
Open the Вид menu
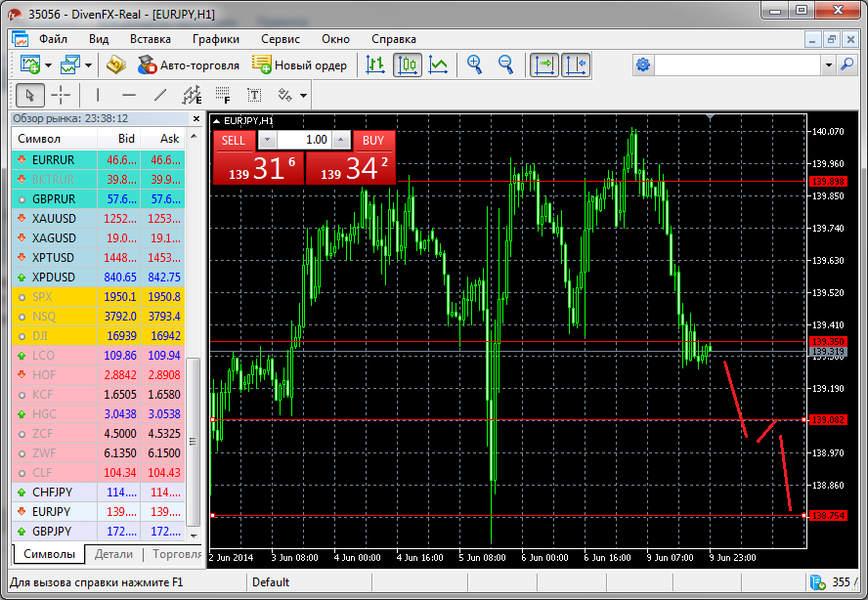click(x=99, y=39)
